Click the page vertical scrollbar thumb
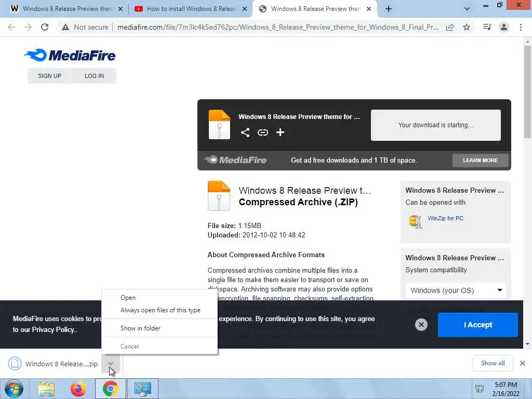532x399 pixels. [x=527, y=92]
